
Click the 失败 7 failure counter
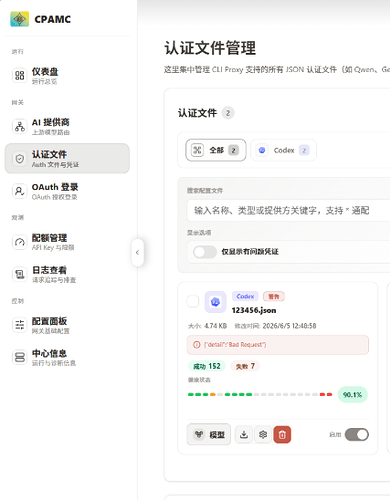[245, 366]
